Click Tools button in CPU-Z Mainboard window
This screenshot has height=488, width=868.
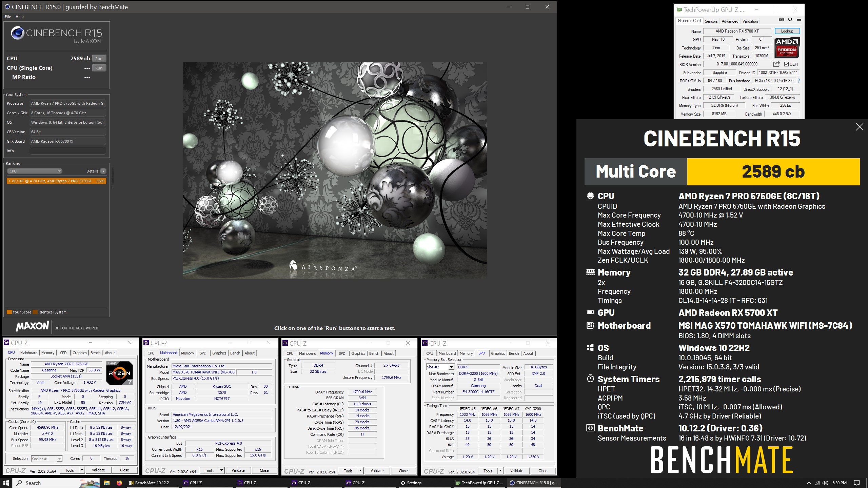click(x=209, y=470)
